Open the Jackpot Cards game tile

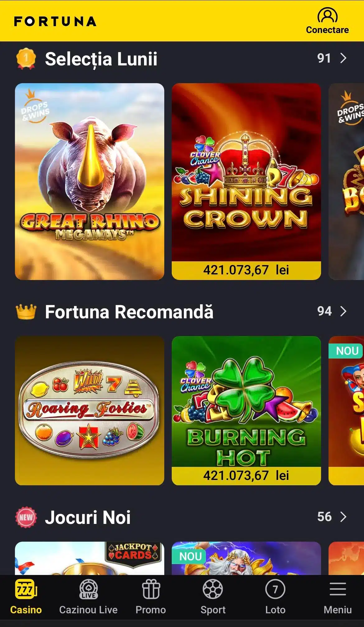click(x=90, y=558)
